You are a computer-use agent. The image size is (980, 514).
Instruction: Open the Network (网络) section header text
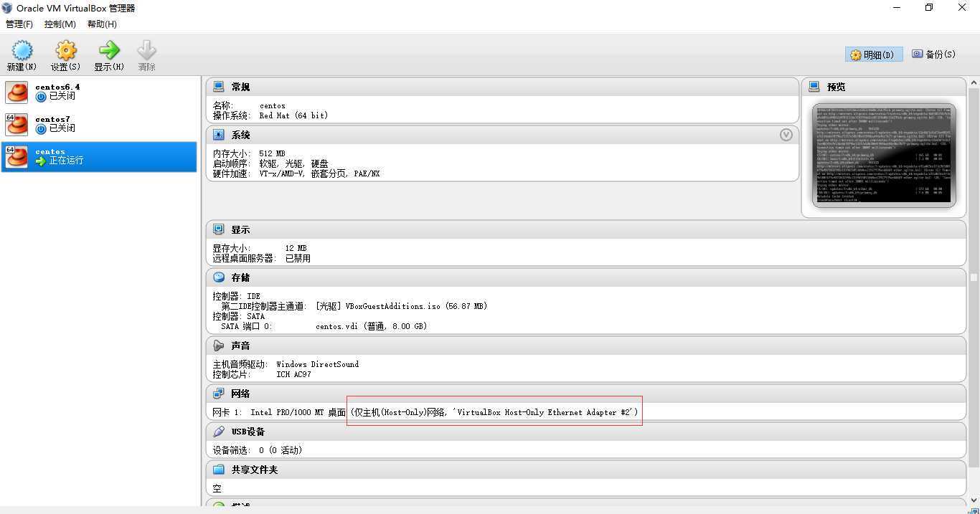click(240, 394)
